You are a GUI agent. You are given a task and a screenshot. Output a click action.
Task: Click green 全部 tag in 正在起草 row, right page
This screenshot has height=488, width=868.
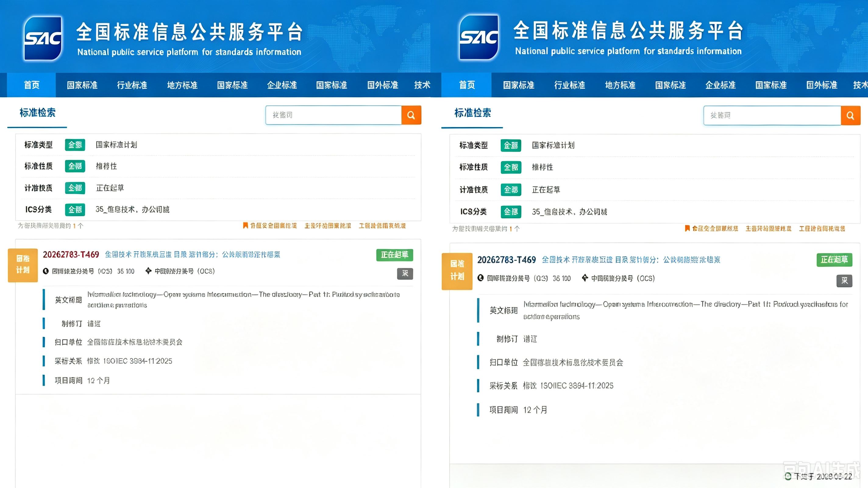[511, 189]
